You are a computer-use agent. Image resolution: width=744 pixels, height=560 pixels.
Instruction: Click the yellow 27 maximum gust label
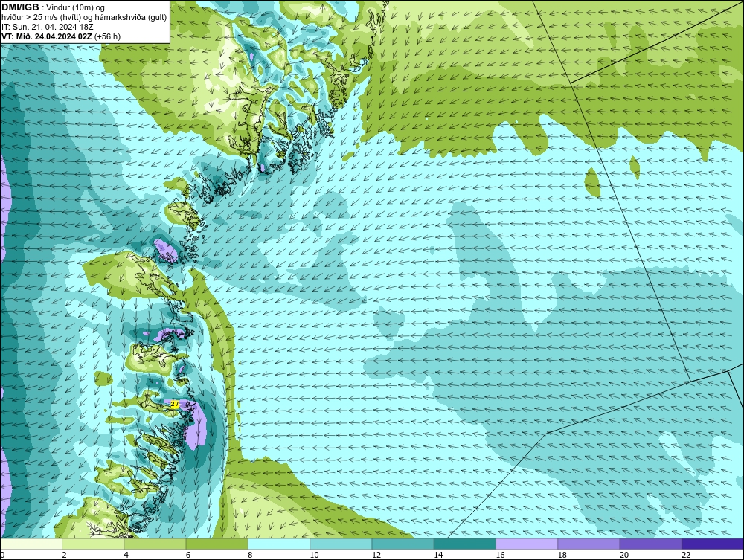[x=175, y=404]
